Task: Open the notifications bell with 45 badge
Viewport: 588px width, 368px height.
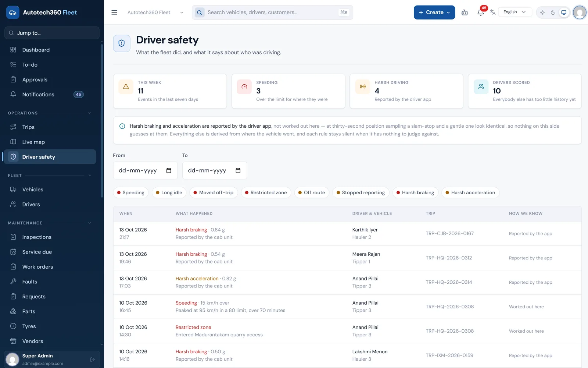Action: (481, 12)
